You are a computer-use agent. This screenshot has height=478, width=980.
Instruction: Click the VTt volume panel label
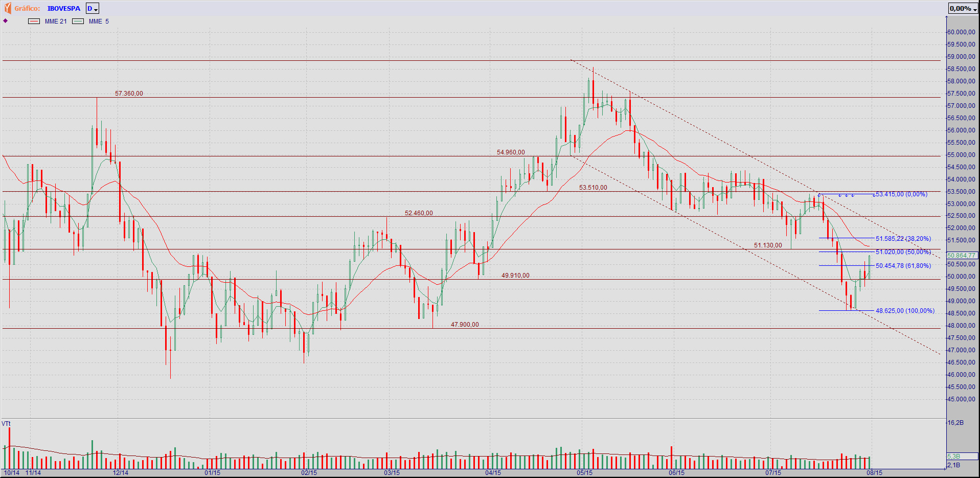click(x=6, y=424)
